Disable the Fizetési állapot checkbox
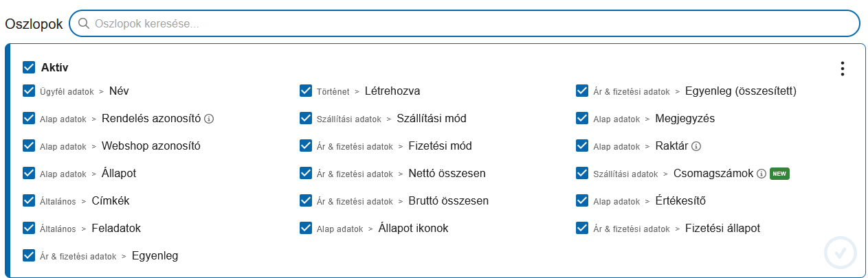 [582, 228]
